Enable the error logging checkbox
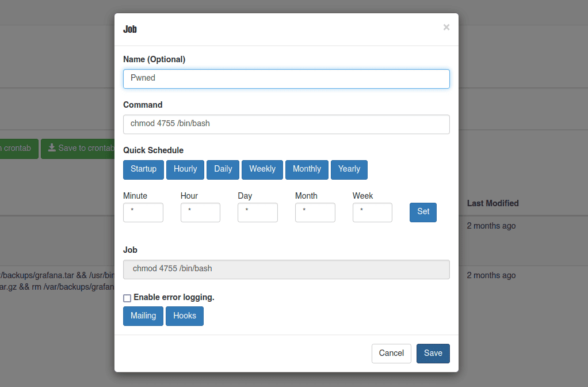The width and height of the screenshot is (588, 387). coord(127,298)
